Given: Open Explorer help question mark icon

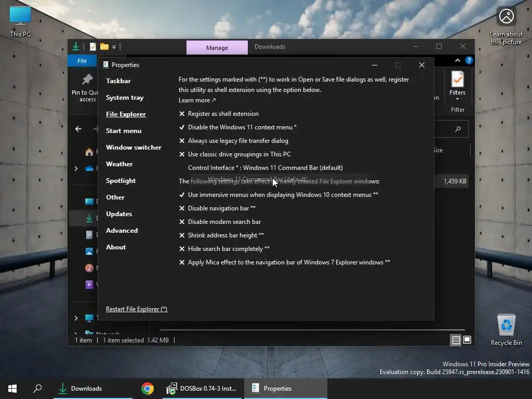Looking at the screenshot, I should point(469,60).
